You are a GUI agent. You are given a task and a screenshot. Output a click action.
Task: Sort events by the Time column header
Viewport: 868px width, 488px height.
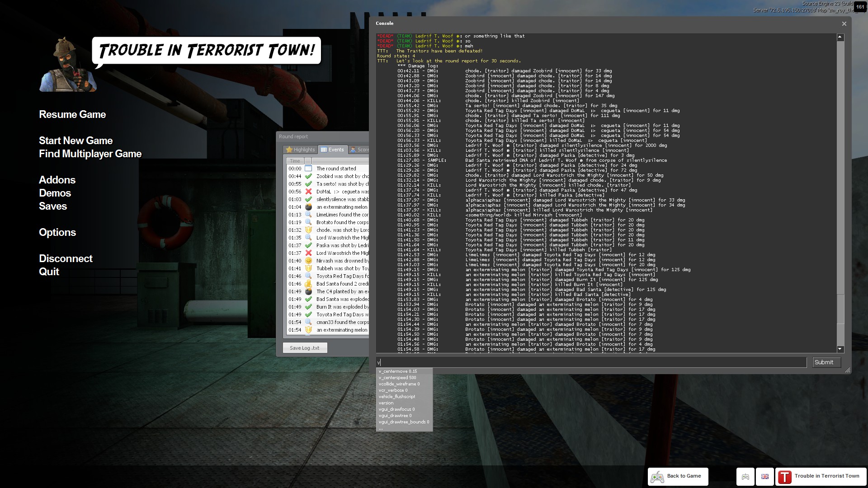(295, 161)
